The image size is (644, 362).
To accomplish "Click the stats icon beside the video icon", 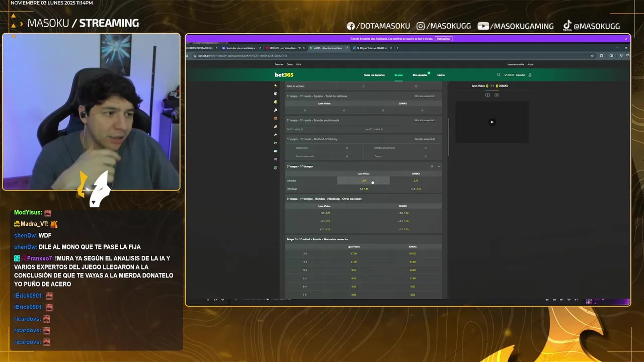I will coord(497,95).
